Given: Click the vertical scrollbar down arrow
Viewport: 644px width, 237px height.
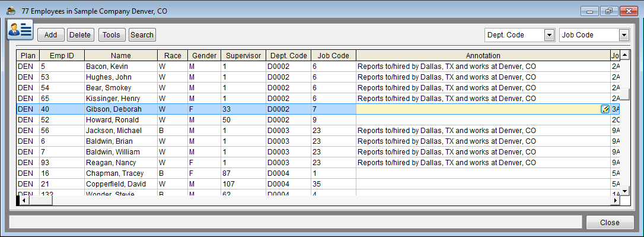Looking at the screenshot, I should [624, 191].
